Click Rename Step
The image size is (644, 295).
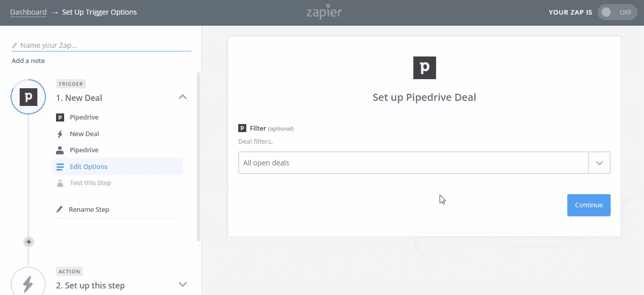click(89, 209)
